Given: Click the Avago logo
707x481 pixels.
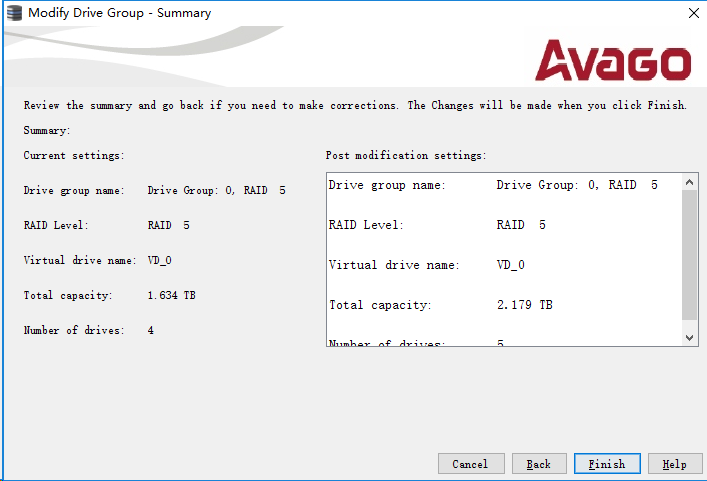Looking at the screenshot, I should [x=612, y=61].
